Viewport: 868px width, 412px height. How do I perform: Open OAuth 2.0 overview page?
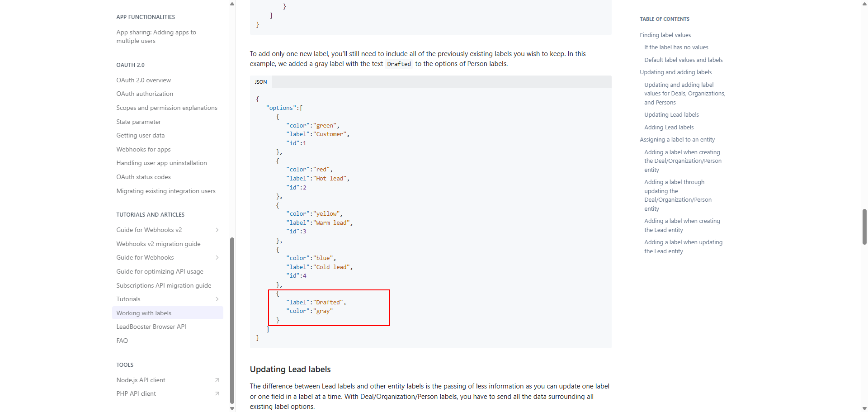tap(143, 80)
